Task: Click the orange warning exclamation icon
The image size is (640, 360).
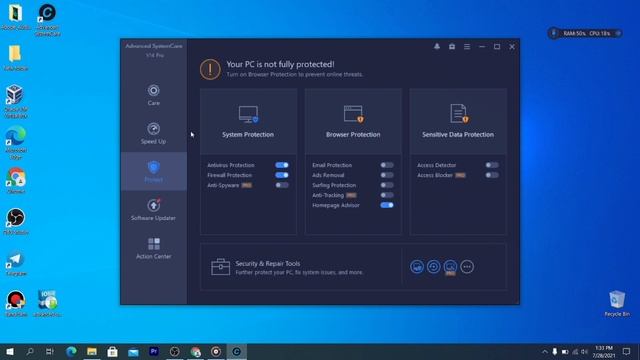Action: (x=210, y=69)
